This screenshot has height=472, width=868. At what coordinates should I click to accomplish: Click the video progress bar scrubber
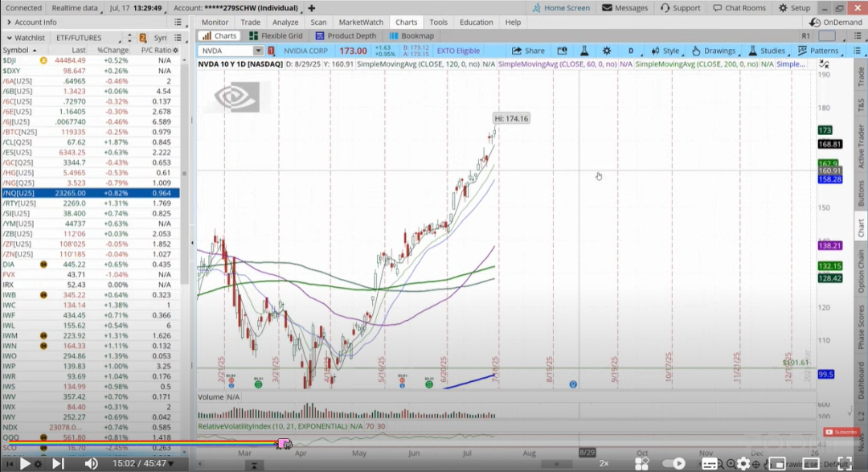coord(284,444)
